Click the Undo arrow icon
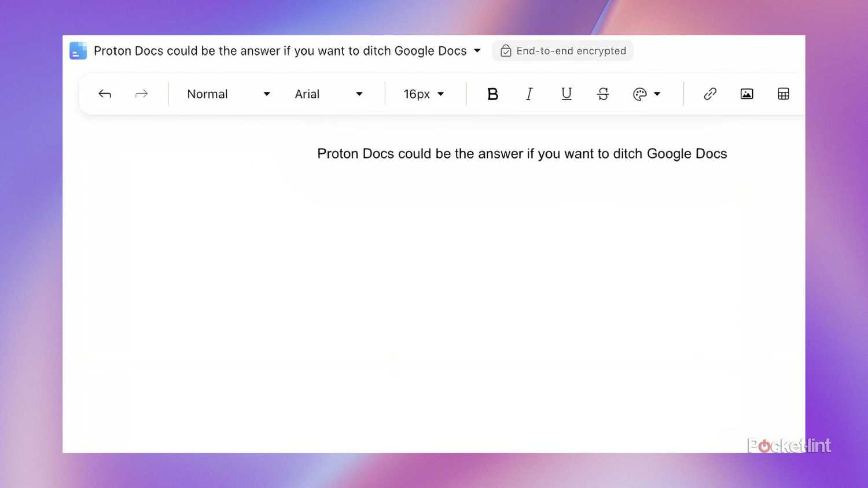 pos(105,94)
